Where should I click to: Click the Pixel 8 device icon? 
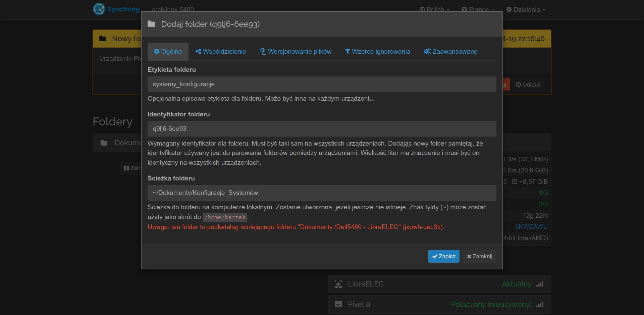pyautogui.click(x=338, y=305)
